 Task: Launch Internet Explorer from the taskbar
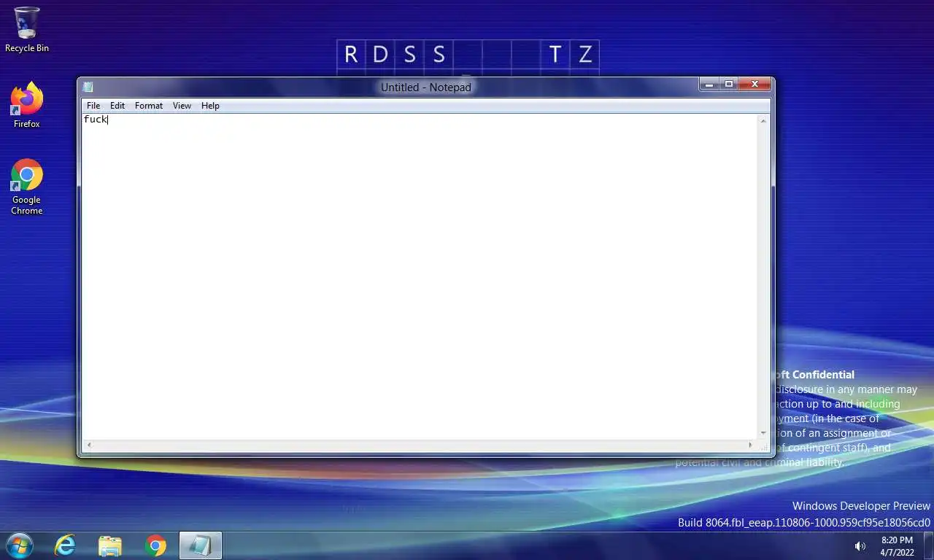[x=65, y=545]
